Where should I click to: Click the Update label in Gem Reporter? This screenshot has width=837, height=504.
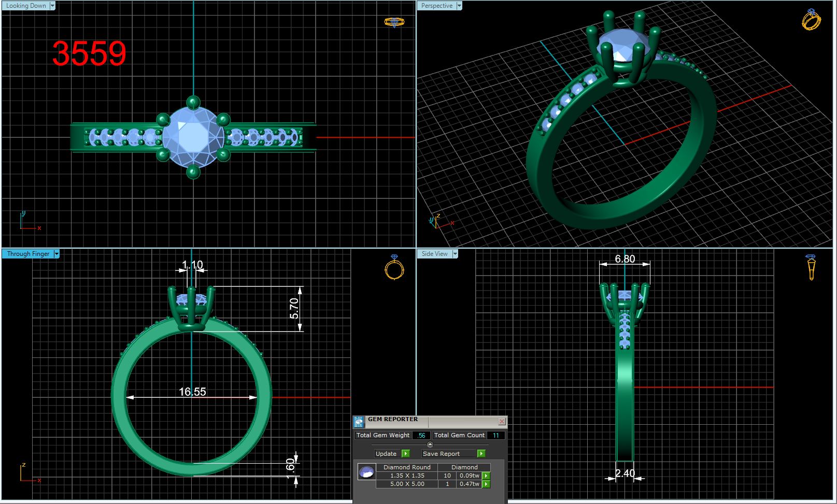point(386,454)
